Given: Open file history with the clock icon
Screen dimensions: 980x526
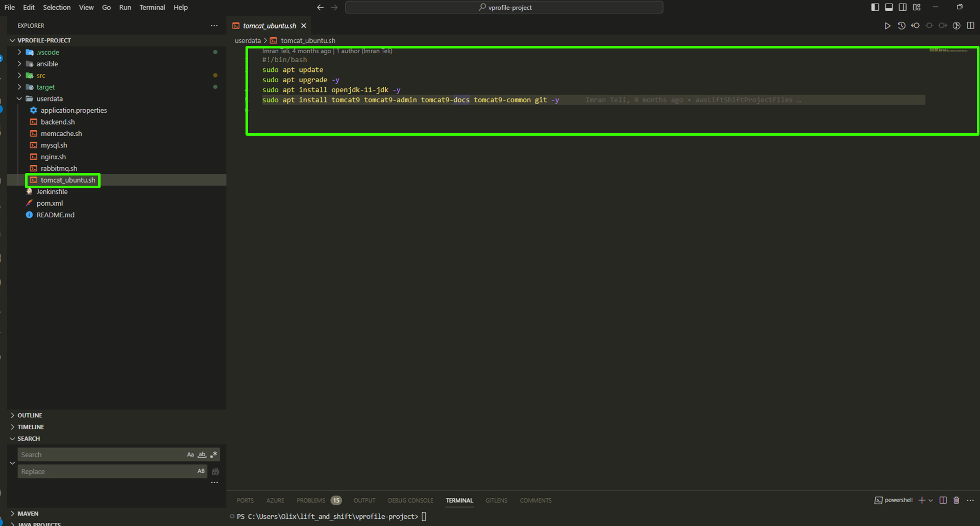Looking at the screenshot, I should pos(901,26).
